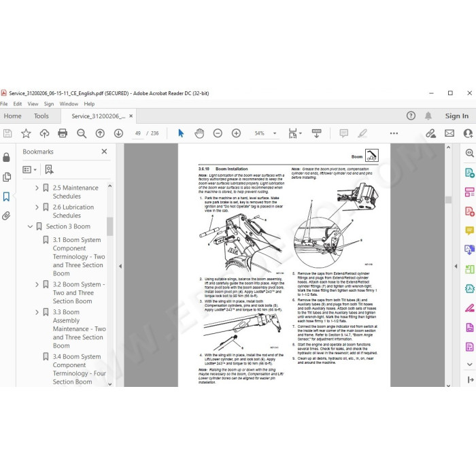Image resolution: width=476 pixels, height=476 pixels.
Task: Open the security lock panel icon
Action: (x=6, y=157)
